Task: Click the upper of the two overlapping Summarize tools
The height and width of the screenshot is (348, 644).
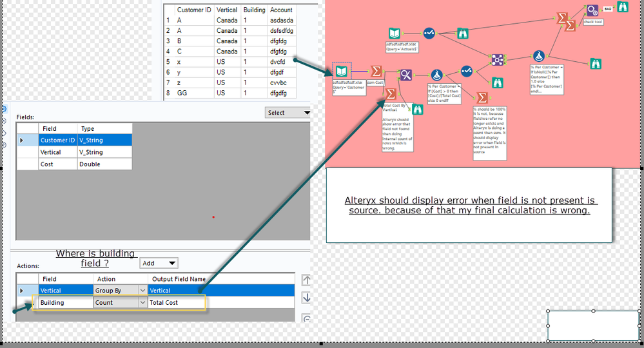Action: click(x=562, y=17)
